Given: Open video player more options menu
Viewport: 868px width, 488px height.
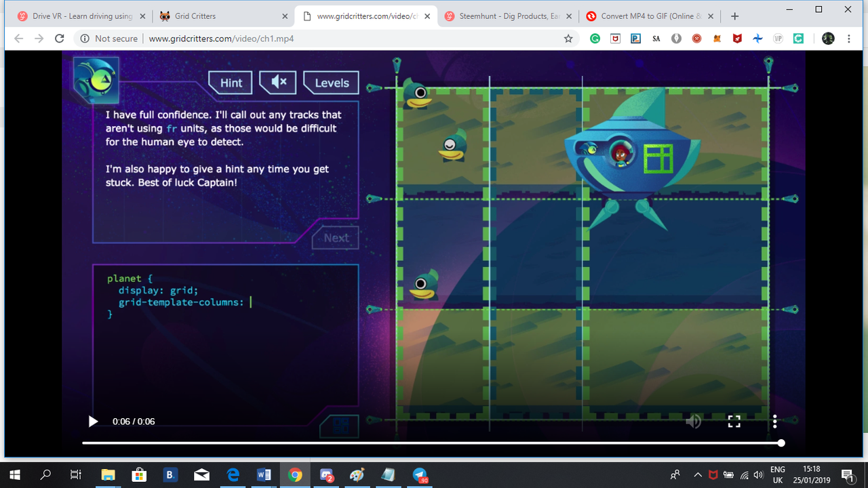Looking at the screenshot, I should pos(774,422).
